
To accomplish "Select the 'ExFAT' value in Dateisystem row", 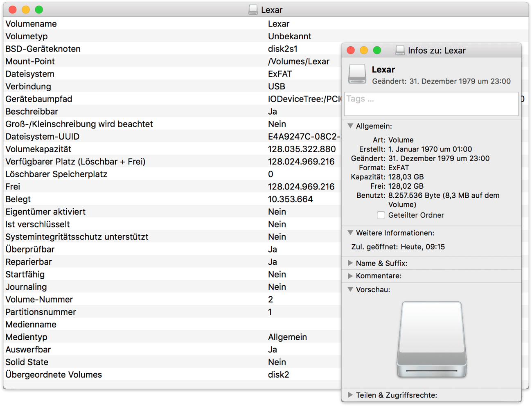I will tap(280, 74).
